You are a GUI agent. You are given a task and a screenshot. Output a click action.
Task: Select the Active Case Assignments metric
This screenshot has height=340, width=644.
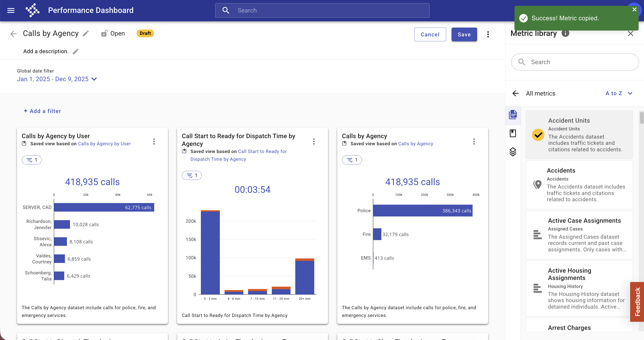pyautogui.click(x=579, y=235)
